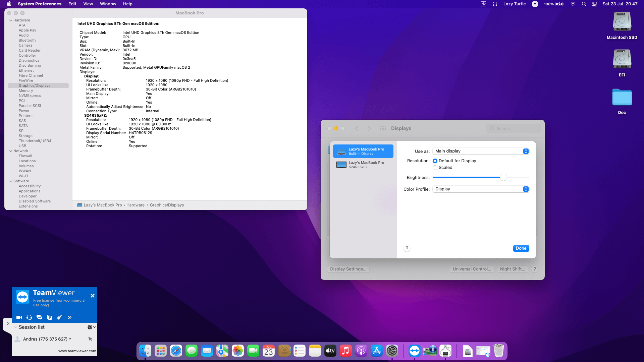
Task: Open App Store from the Dock
Action: click(x=377, y=351)
